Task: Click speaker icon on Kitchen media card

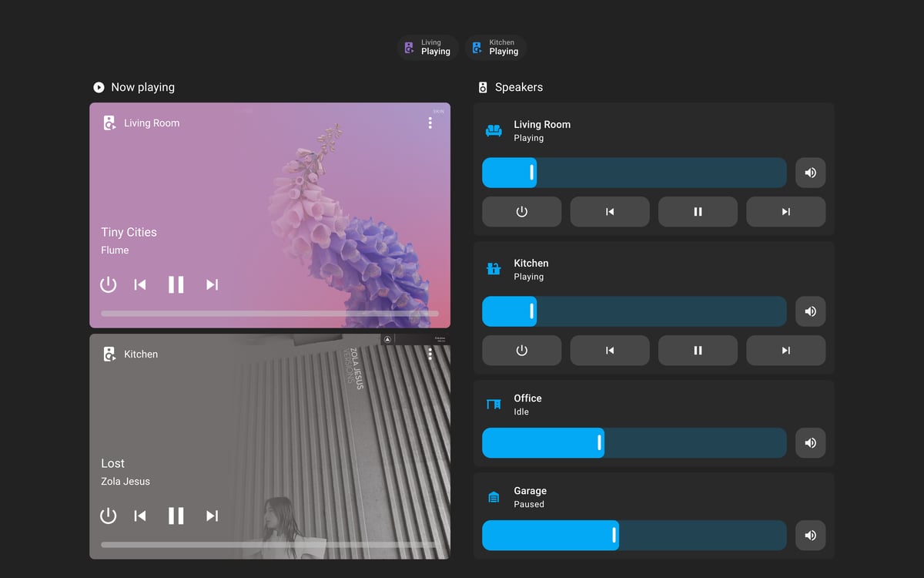Action: pos(109,354)
